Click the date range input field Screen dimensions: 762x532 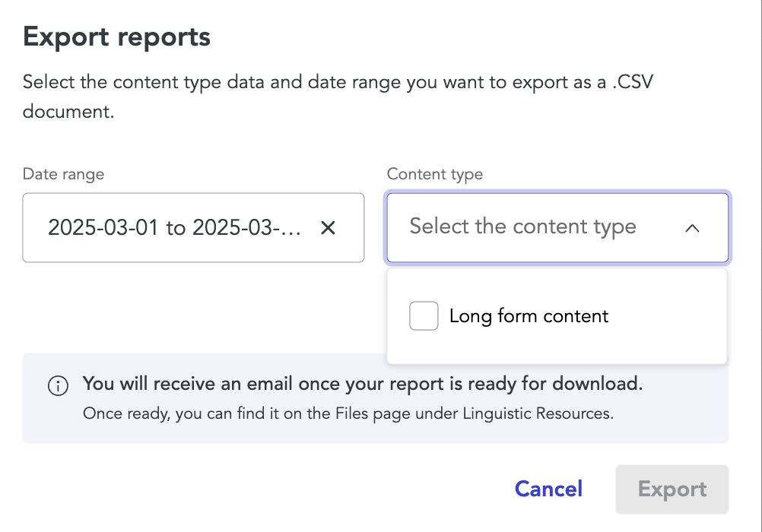(x=193, y=227)
